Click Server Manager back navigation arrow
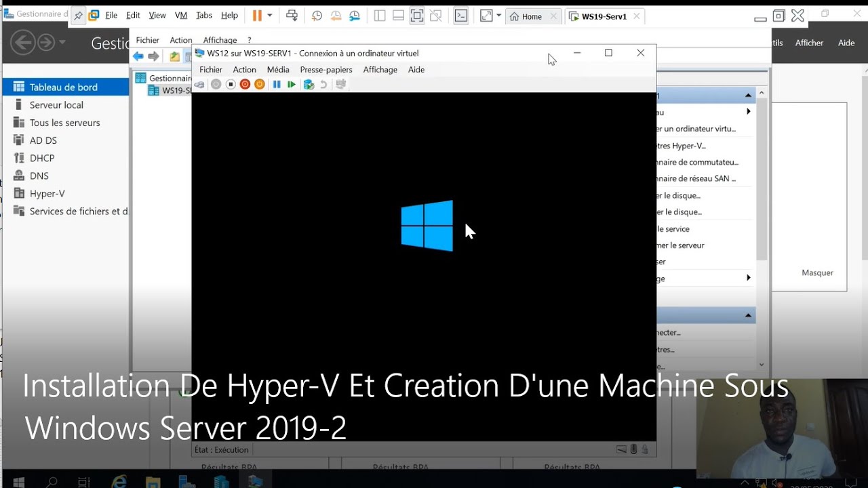Viewport: 868px width, 488px height. 22,43
